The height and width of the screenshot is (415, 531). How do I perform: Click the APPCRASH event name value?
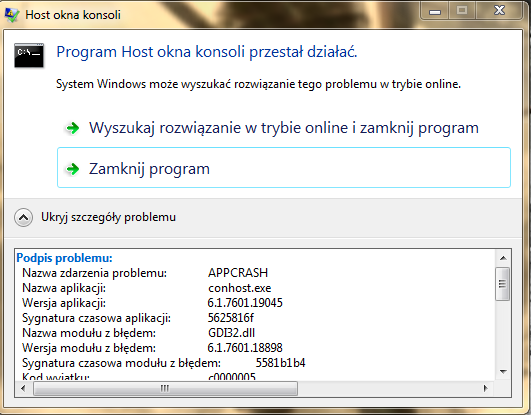point(238,273)
